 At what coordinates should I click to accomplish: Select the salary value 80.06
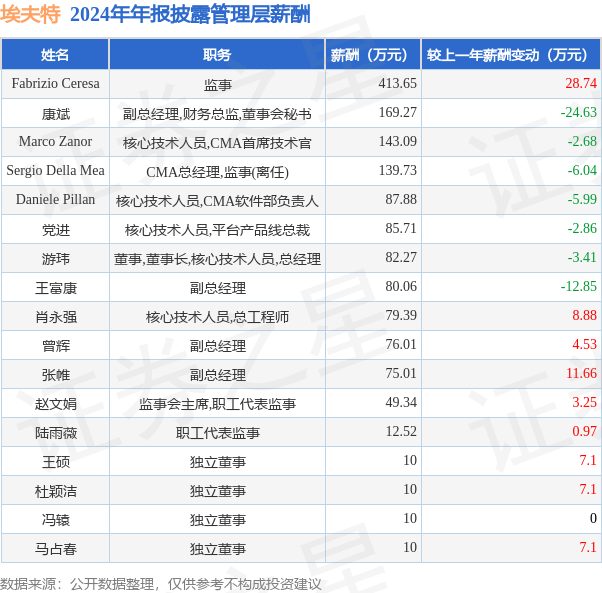click(401, 286)
